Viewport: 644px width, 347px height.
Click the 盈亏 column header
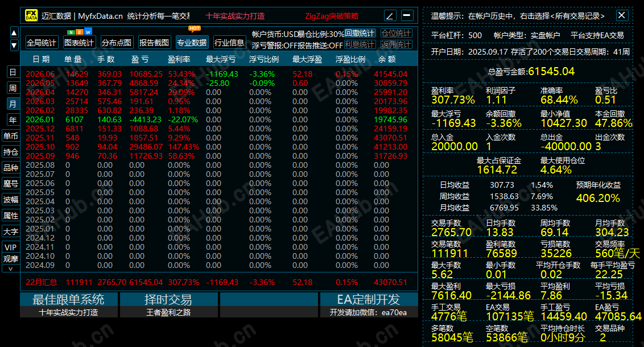(140, 59)
